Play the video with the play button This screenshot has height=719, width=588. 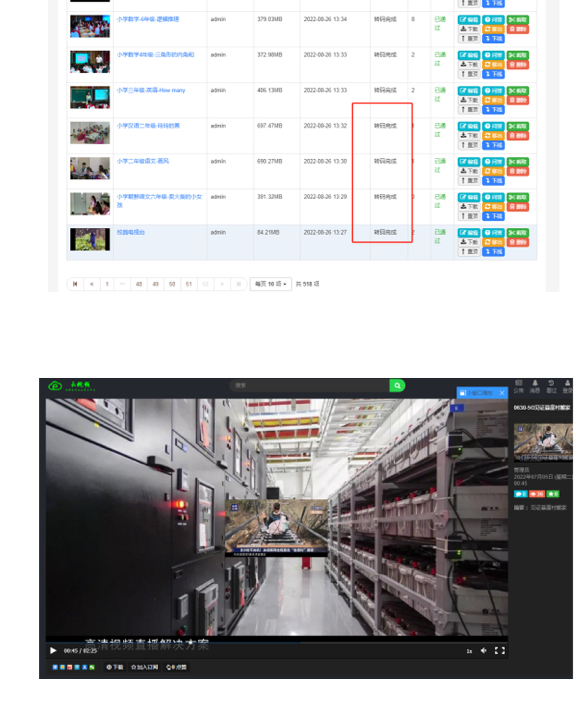click(53, 650)
